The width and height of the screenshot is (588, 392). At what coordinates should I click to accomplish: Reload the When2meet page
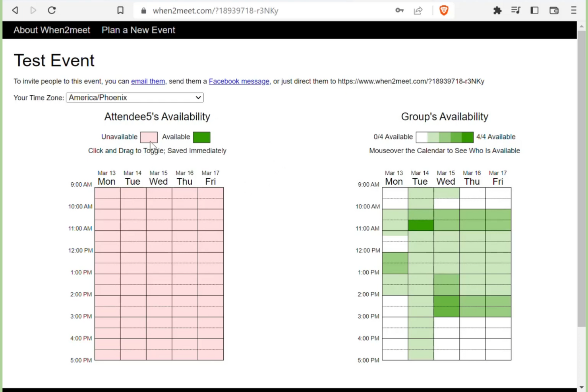tap(52, 10)
